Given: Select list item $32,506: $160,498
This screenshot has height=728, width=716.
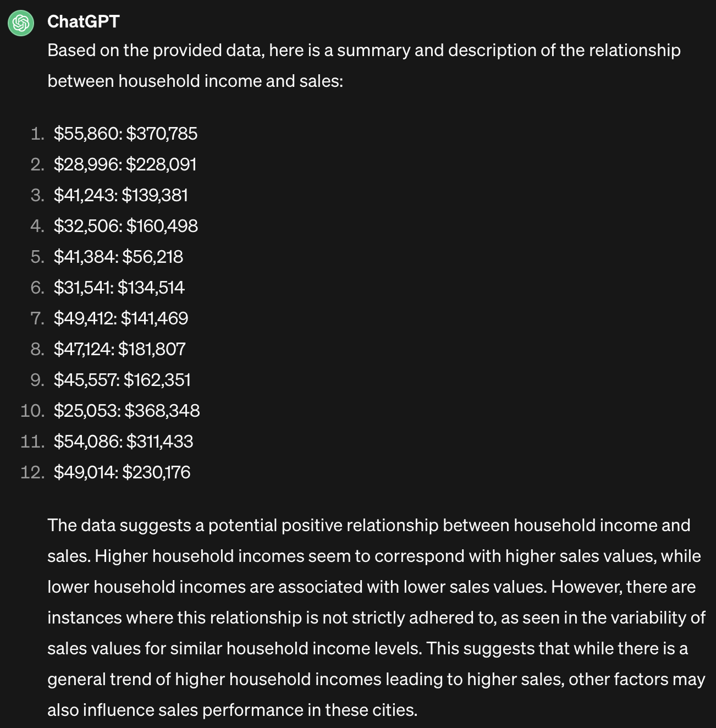Looking at the screenshot, I should coord(125,226).
